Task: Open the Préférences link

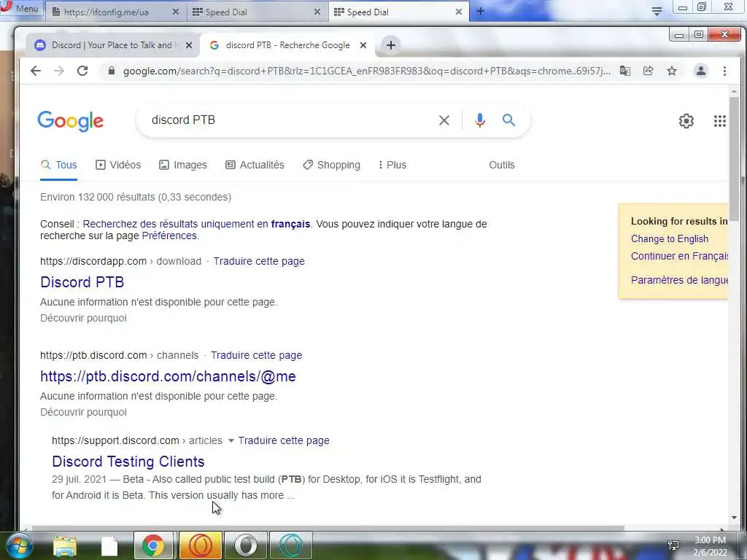Action: pos(169,236)
